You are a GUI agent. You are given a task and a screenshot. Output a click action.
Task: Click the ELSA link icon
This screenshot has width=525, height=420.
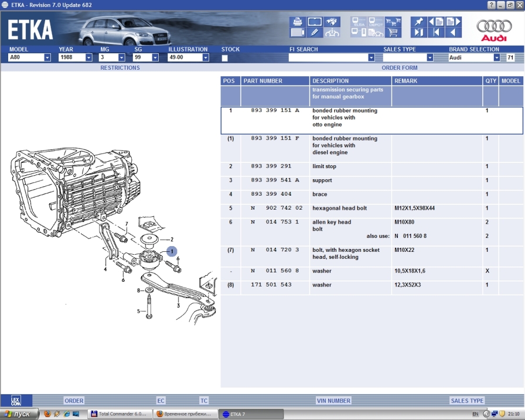point(359,22)
